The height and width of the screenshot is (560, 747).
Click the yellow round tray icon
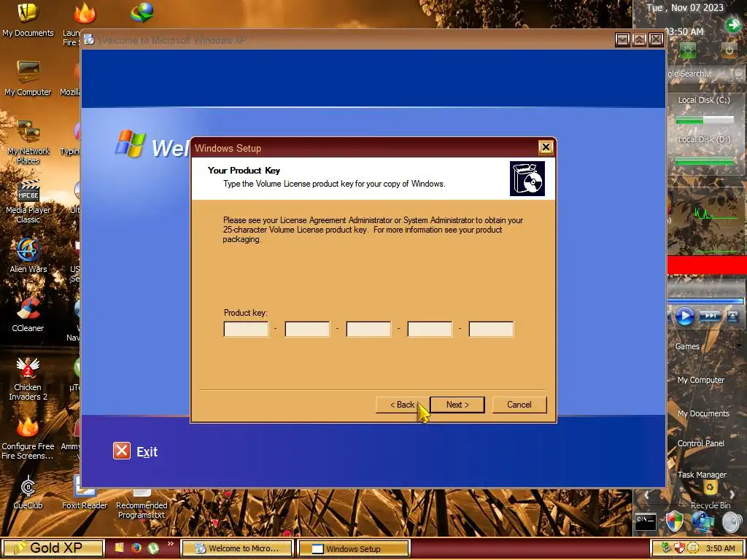pyautogui.click(x=693, y=548)
